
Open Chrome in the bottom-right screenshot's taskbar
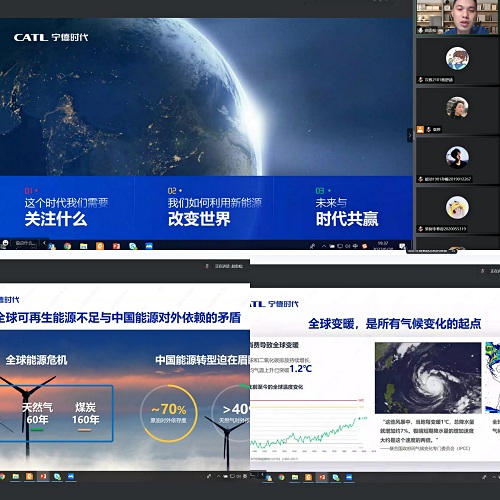click(x=281, y=477)
